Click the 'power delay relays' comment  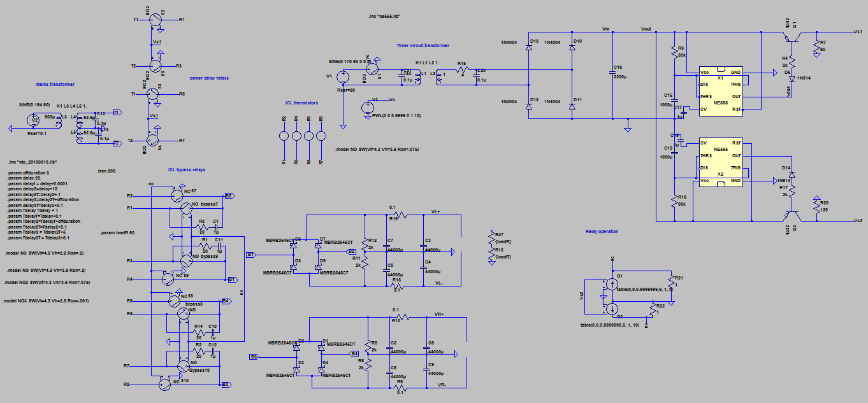click(x=210, y=78)
